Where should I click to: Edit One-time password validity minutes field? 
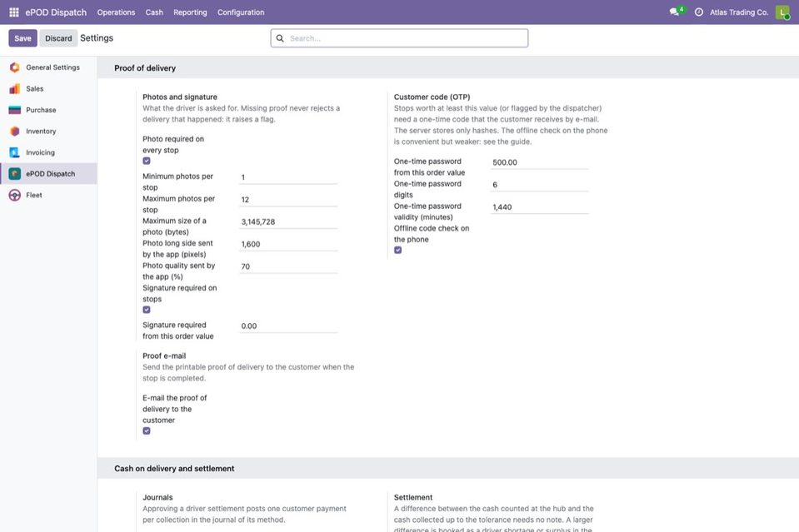click(x=539, y=207)
